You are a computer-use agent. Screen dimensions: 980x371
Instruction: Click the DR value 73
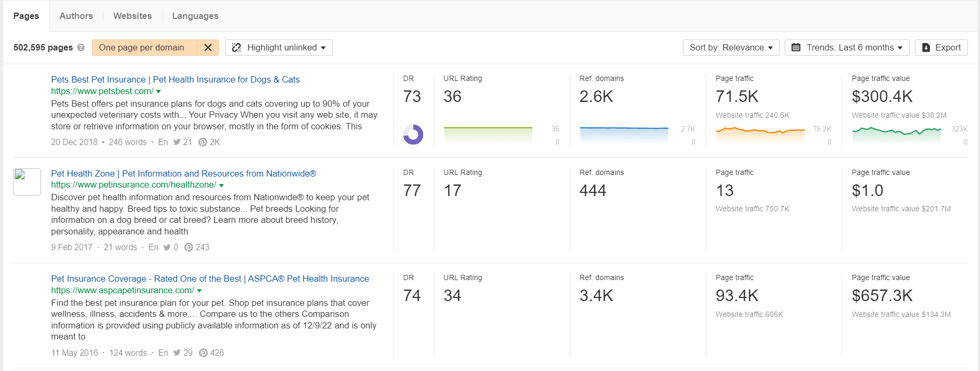click(x=412, y=96)
